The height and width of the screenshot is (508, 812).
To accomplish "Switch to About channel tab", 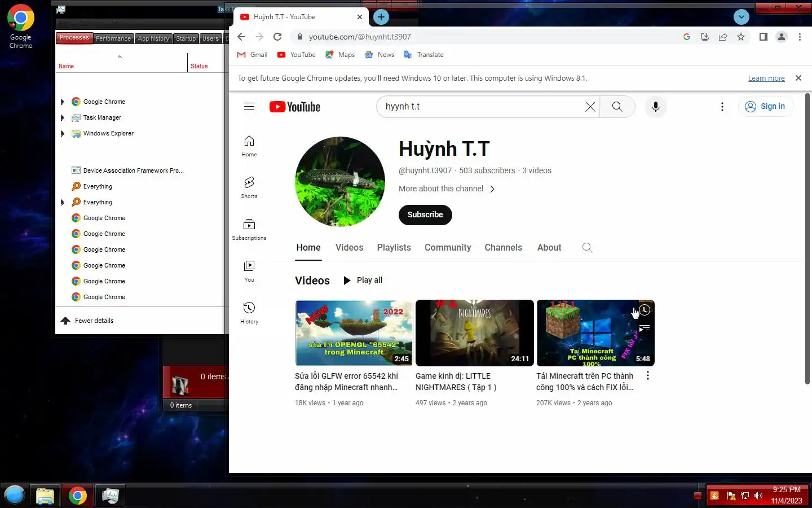I will click(x=549, y=248).
